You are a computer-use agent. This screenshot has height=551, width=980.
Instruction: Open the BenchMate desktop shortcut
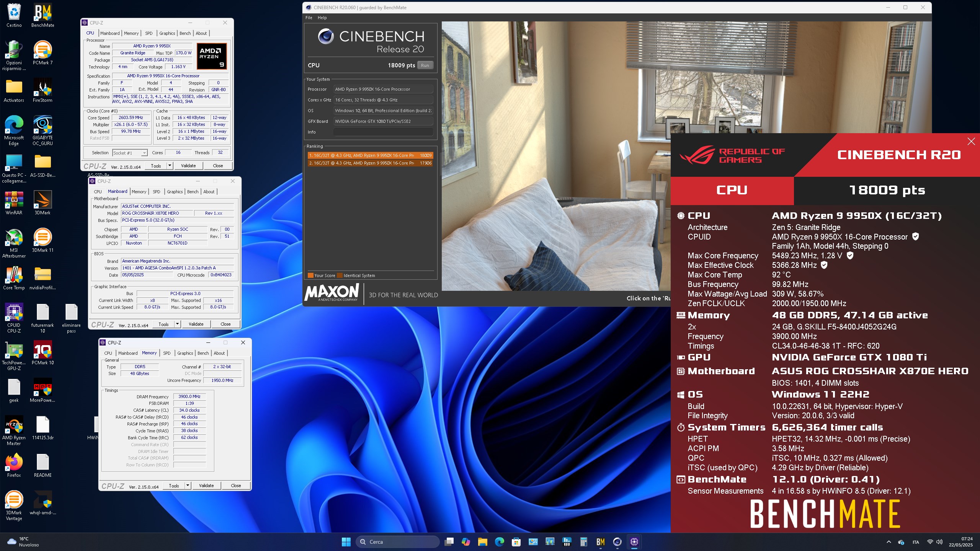pyautogui.click(x=42, y=16)
